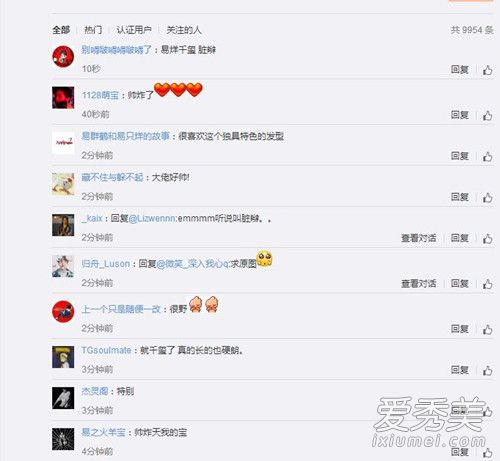Click the 杰灵阁 username link

point(95,391)
